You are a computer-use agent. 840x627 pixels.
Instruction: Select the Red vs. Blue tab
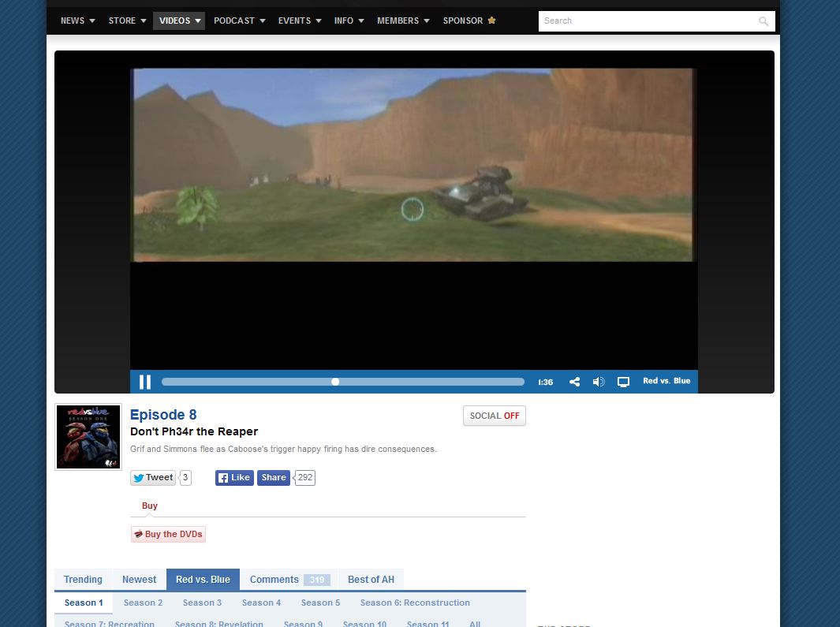pos(203,580)
